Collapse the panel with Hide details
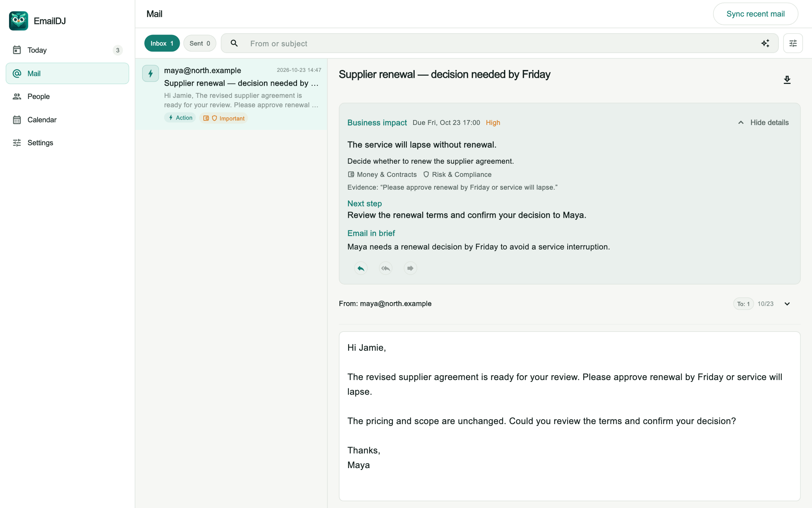812x508 pixels. click(764, 123)
